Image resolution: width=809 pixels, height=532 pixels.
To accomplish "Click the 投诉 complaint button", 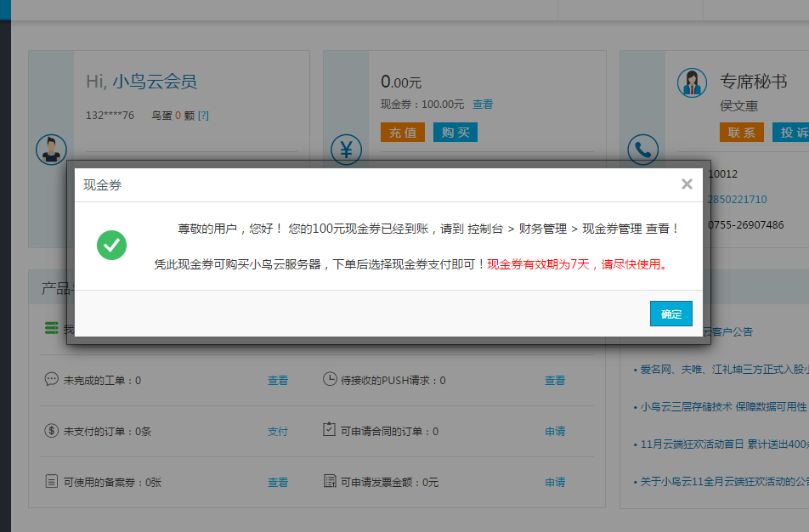I will (x=791, y=132).
